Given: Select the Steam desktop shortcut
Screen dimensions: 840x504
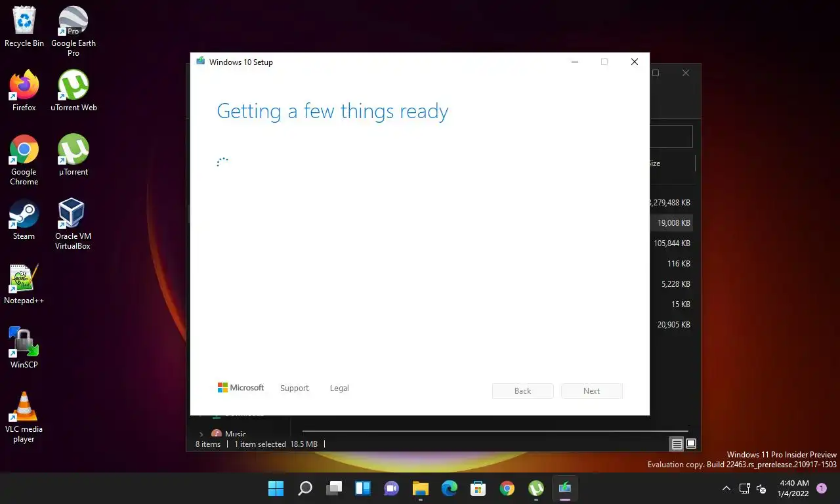Looking at the screenshot, I should pyautogui.click(x=24, y=220).
